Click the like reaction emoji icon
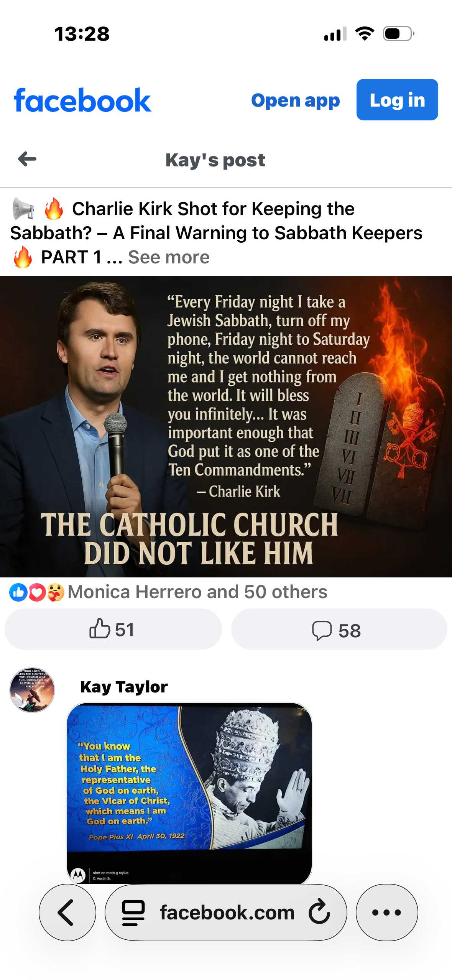Image resolution: width=452 pixels, height=980 pixels. pos(18,592)
